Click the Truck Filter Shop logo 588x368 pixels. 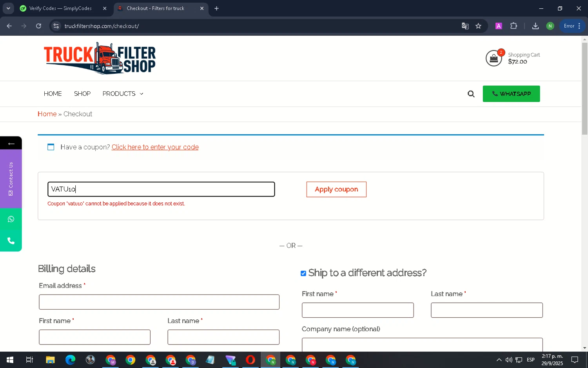click(x=100, y=58)
